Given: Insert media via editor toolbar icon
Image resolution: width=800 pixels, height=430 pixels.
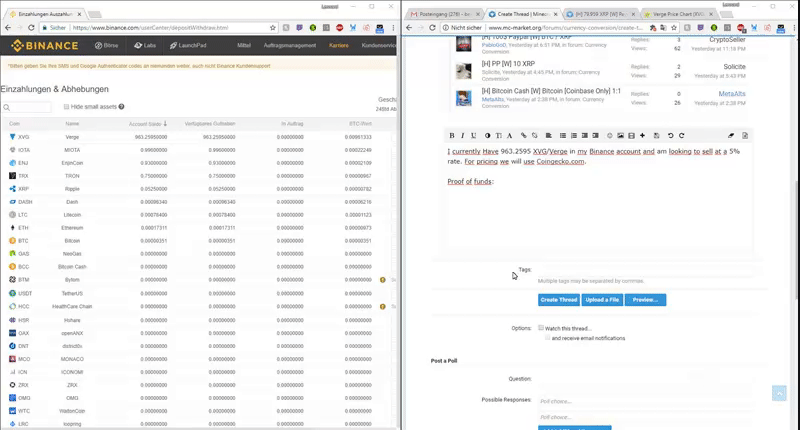Looking at the screenshot, I should (x=632, y=136).
